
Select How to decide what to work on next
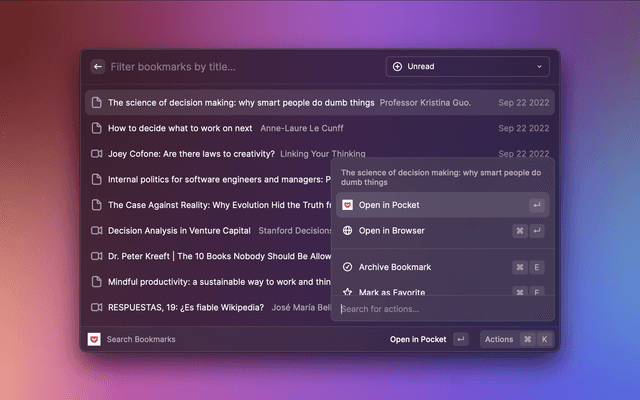(x=180, y=128)
